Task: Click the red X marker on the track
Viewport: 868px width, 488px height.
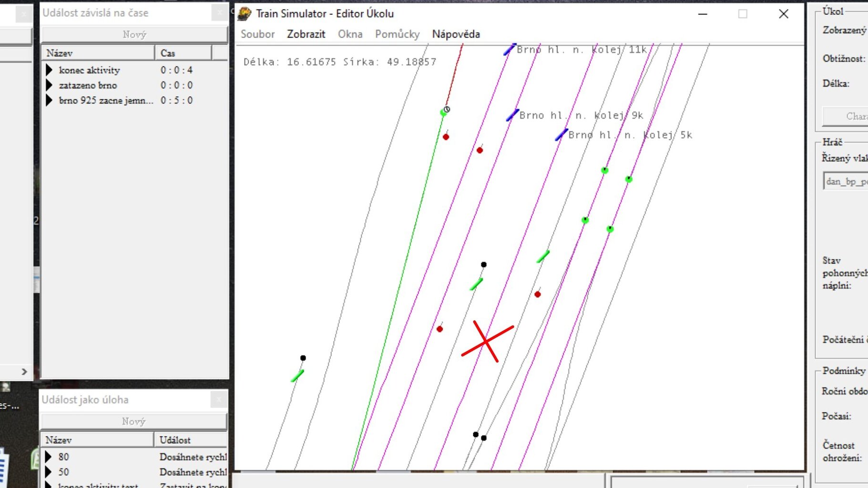Action: click(487, 341)
